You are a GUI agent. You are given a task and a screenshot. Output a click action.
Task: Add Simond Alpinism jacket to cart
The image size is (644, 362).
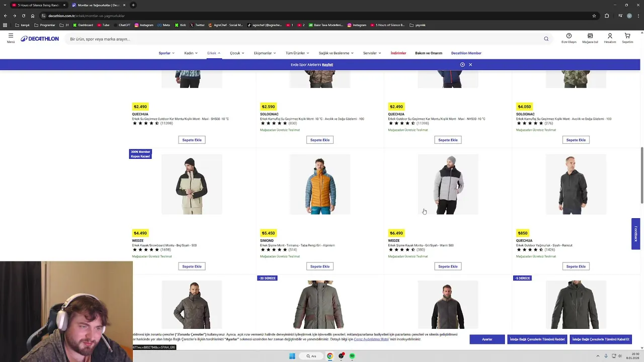[x=320, y=266]
